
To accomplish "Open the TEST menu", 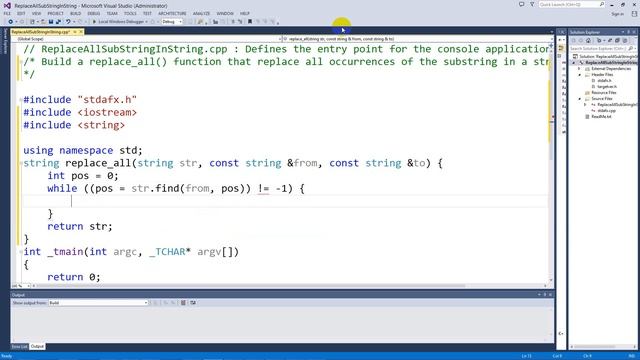I will coord(147,13).
